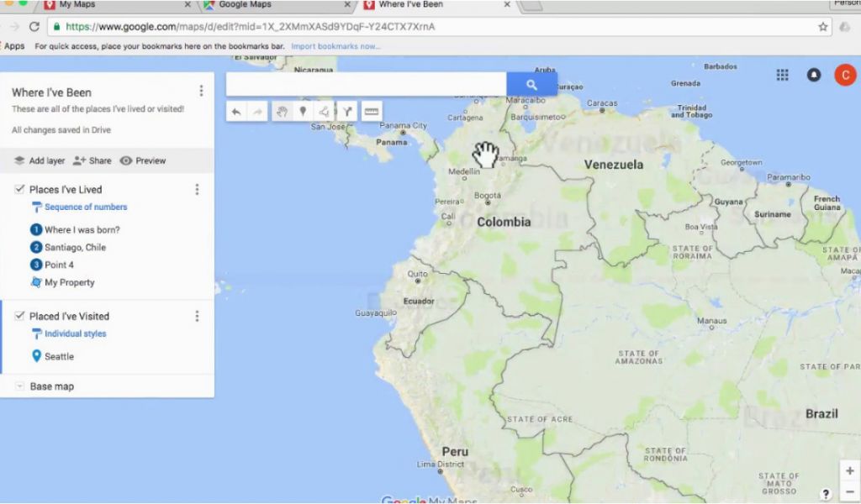
Task: Click the paint roller next to Sequence of numbers
Action: coord(37,207)
